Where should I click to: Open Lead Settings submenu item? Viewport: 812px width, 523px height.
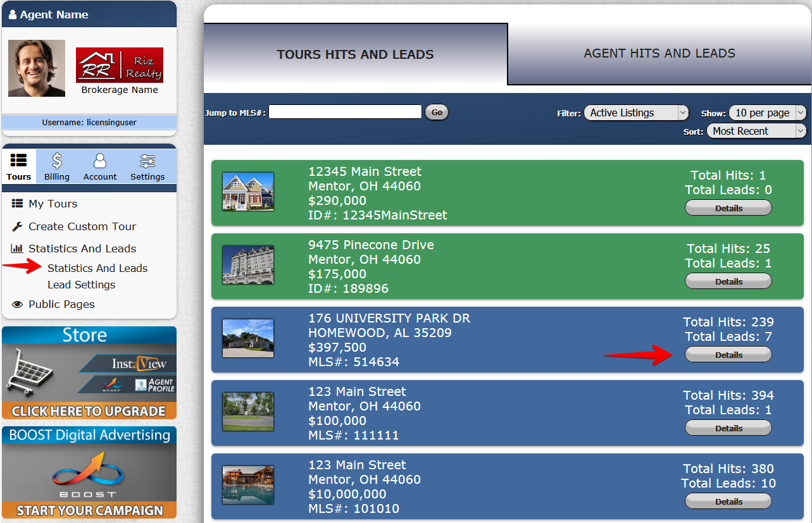click(81, 285)
